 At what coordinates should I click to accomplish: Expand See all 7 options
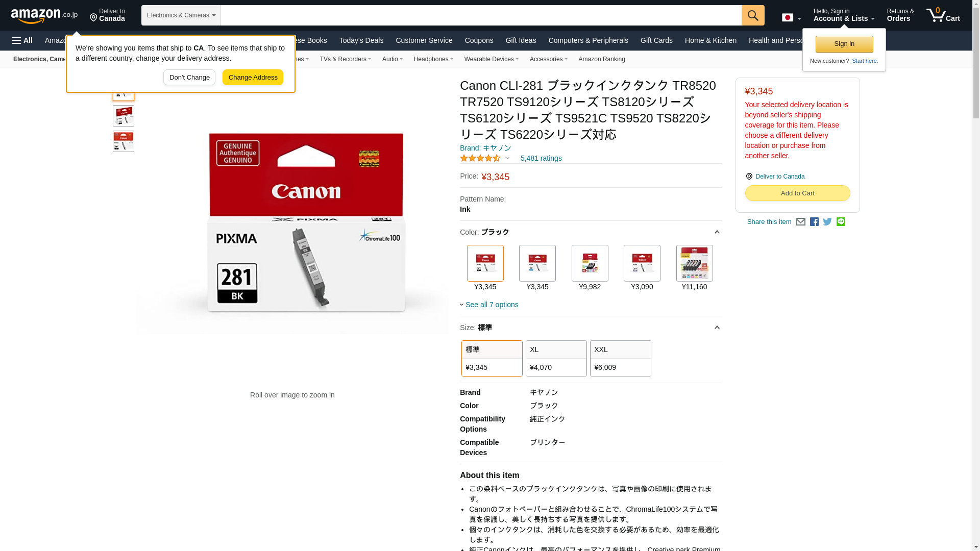coord(491,305)
